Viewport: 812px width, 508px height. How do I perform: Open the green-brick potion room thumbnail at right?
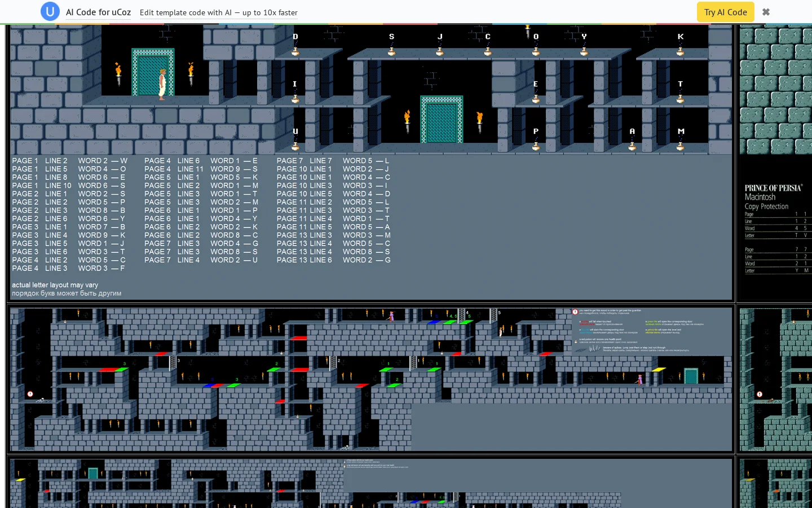(x=775, y=90)
